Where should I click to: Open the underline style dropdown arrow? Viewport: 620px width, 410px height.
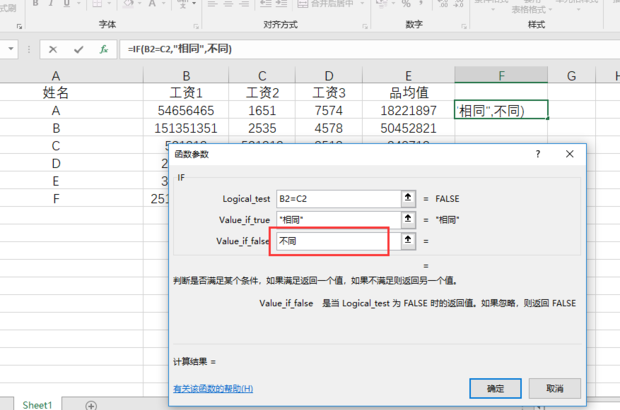pyautogui.click(x=79, y=4)
